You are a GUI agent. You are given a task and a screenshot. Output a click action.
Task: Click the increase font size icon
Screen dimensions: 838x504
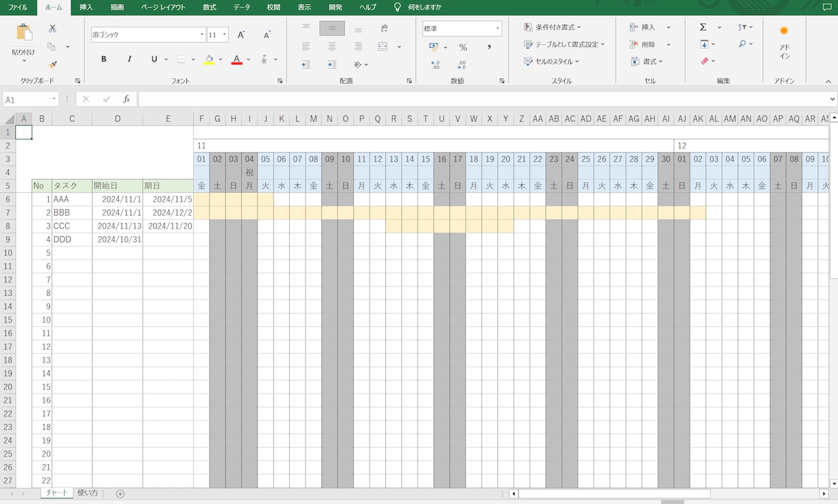241,35
